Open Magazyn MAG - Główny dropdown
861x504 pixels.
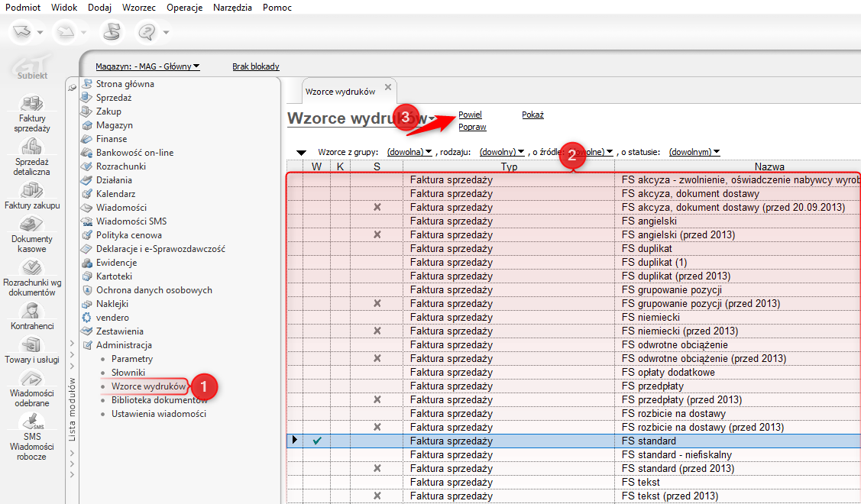click(147, 67)
